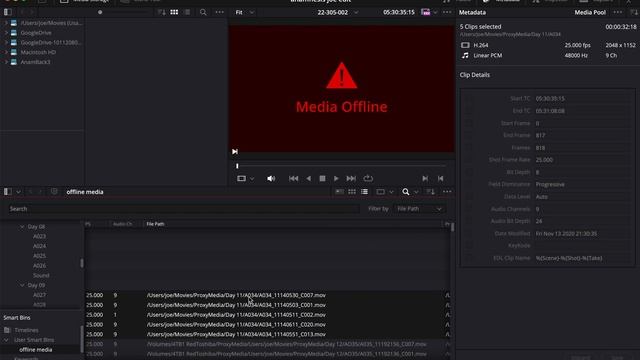Click the skip-to-end icon at the viewer's lower left
640x360 pixels.
[x=235, y=151]
